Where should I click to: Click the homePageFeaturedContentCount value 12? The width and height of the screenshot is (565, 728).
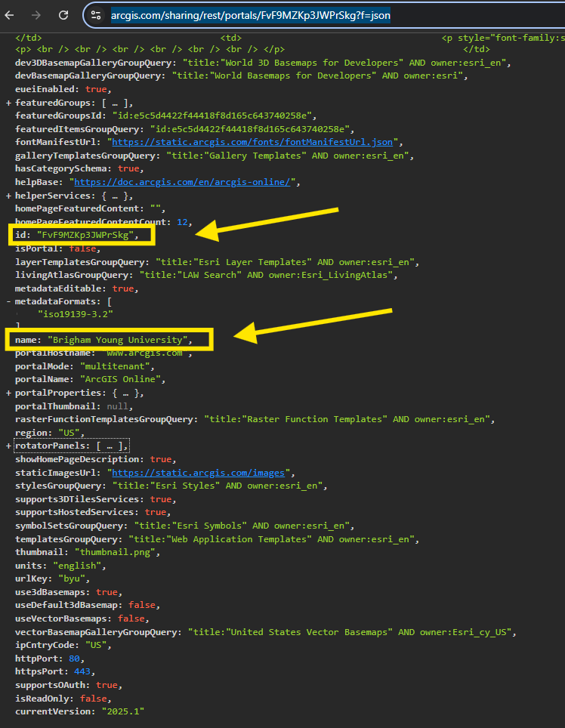pyautogui.click(x=182, y=222)
